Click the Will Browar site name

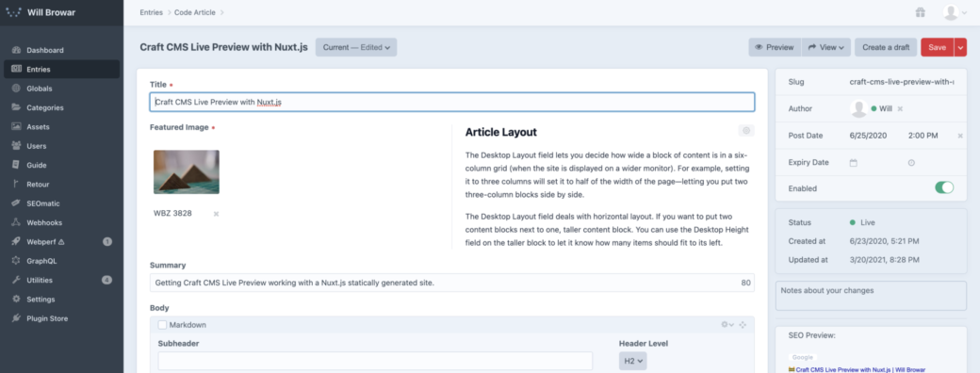[51, 12]
